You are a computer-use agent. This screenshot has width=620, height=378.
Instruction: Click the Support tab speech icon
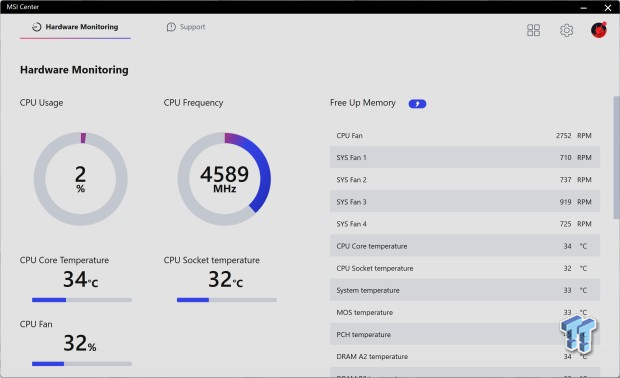point(171,27)
